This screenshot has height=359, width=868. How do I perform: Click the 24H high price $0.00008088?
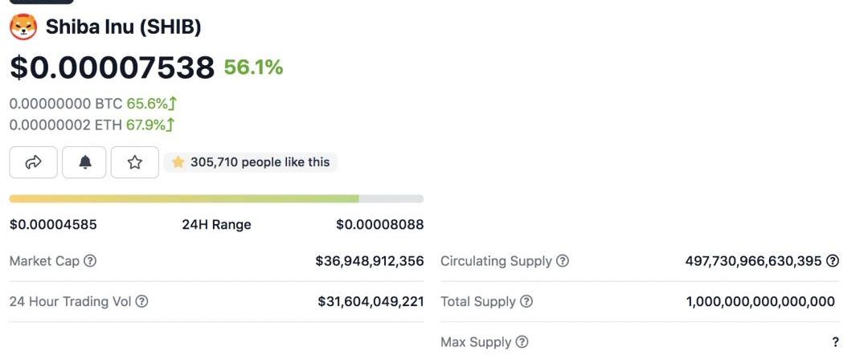[x=379, y=225]
